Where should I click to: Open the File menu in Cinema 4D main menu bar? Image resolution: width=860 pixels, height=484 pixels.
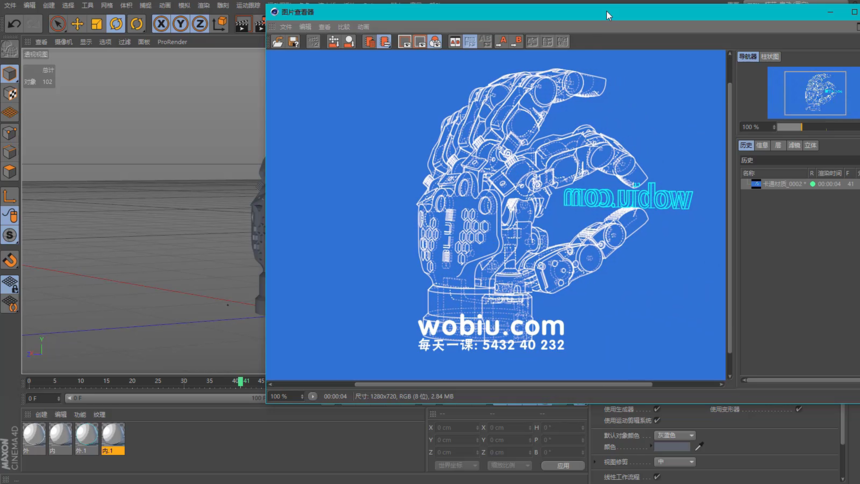click(x=10, y=5)
